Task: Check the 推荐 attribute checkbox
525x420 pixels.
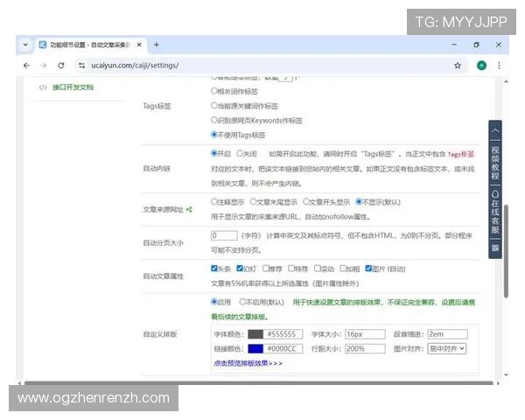Action: pyautogui.click(x=265, y=269)
